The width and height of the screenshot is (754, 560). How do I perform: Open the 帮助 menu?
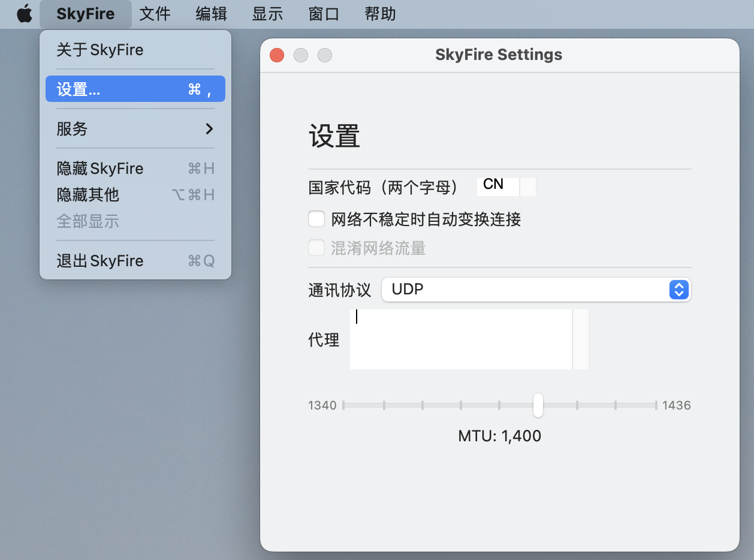coord(381,14)
